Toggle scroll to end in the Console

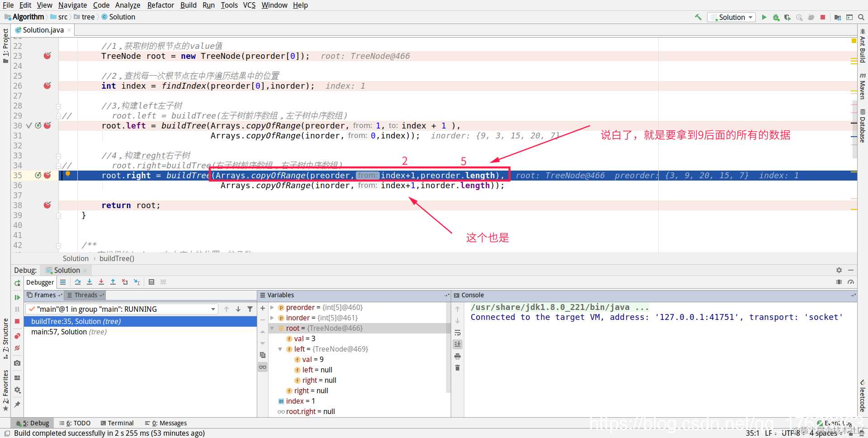458,344
